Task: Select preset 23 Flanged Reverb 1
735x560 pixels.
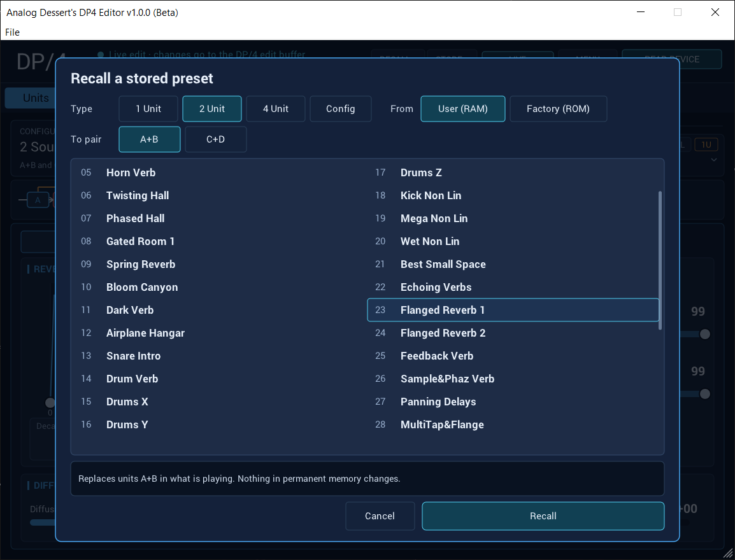Action: [x=513, y=310]
